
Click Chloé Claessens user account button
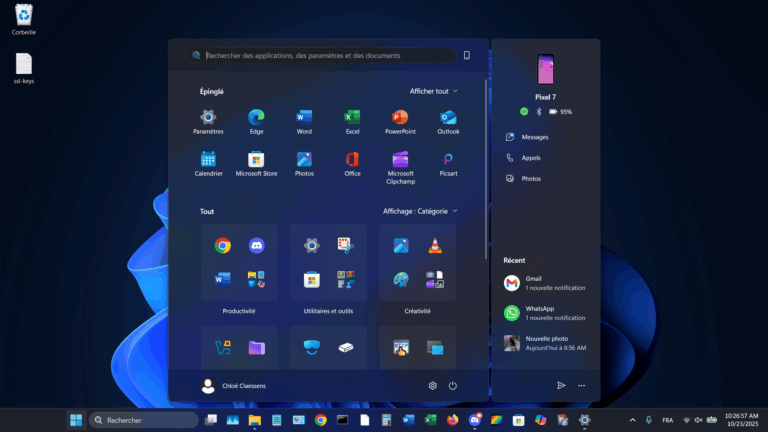click(x=234, y=386)
